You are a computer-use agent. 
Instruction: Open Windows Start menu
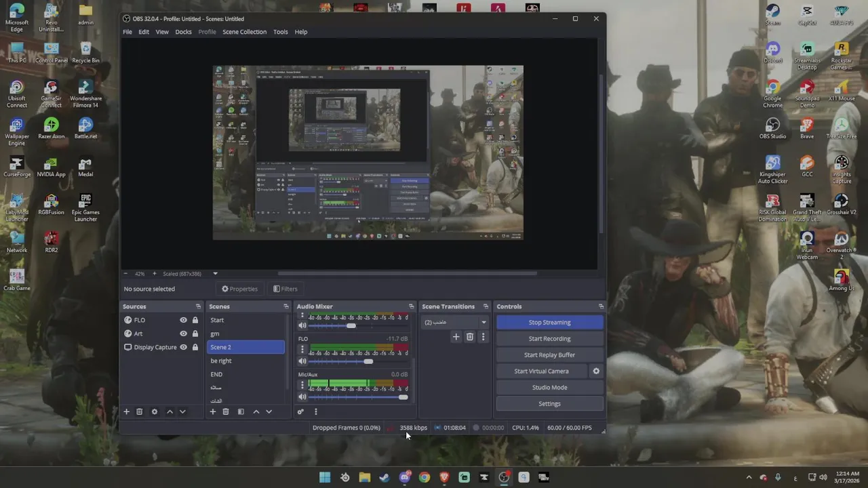(325, 477)
